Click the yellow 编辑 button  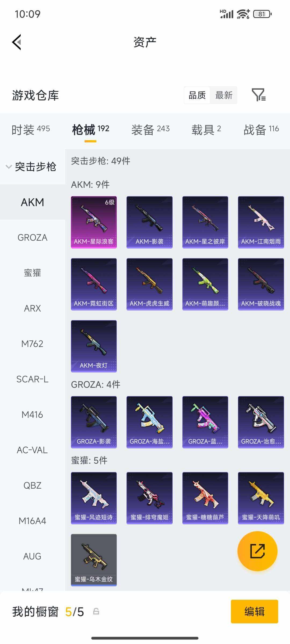254,612
